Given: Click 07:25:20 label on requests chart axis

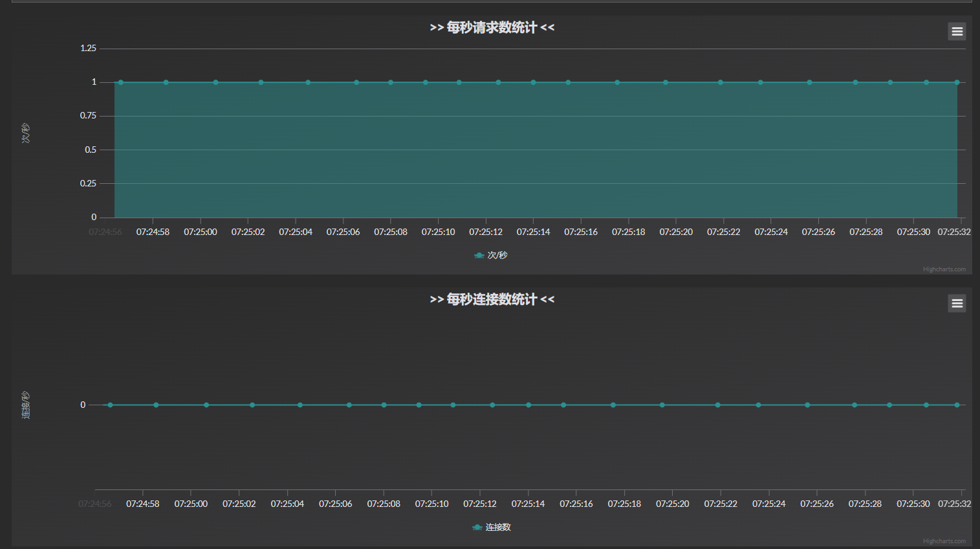Looking at the screenshot, I should tap(676, 232).
